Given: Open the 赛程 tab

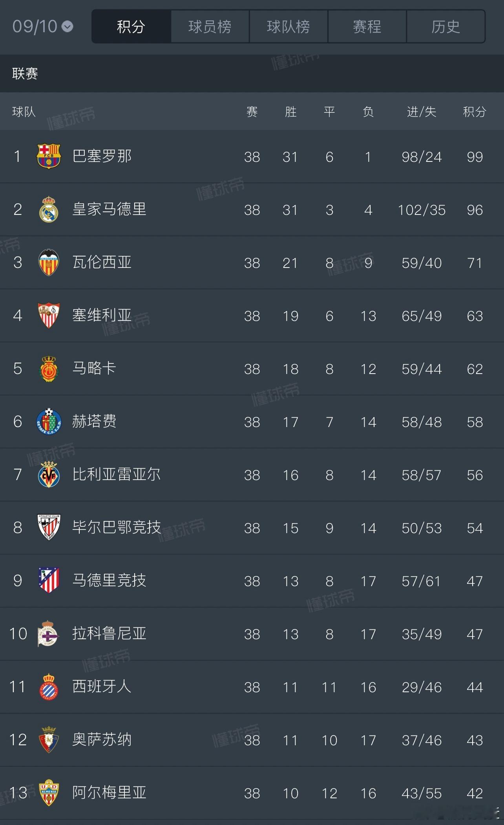Looking at the screenshot, I should pyautogui.click(x=367, y=27).
